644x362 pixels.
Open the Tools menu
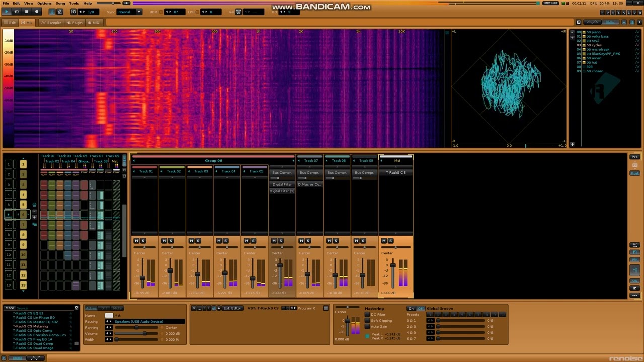point(74,3)
